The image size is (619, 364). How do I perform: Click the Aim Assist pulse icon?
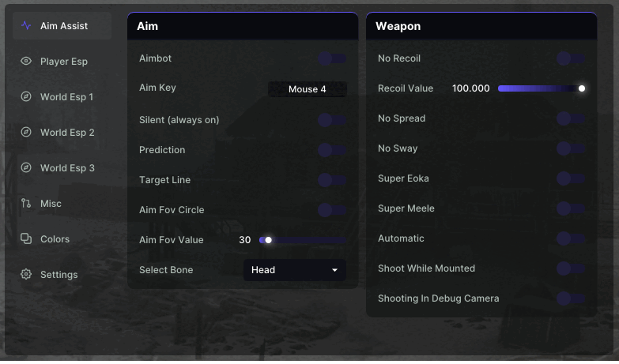coord(26,26)
